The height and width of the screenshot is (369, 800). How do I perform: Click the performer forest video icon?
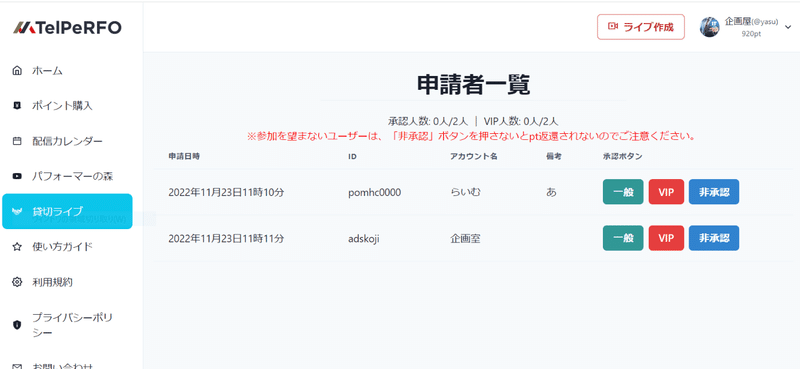[x=17, y=176]
